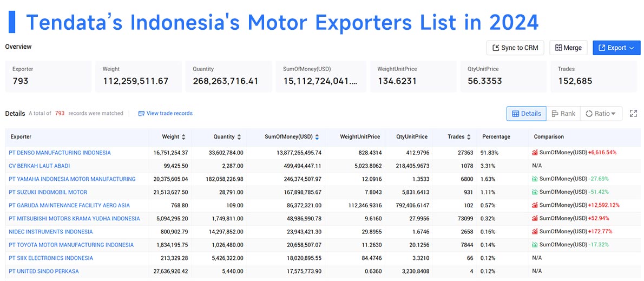Screen dimensions: 644x281
Task: Click the +12,592.12% comparison value
Action: coord(603,205)
